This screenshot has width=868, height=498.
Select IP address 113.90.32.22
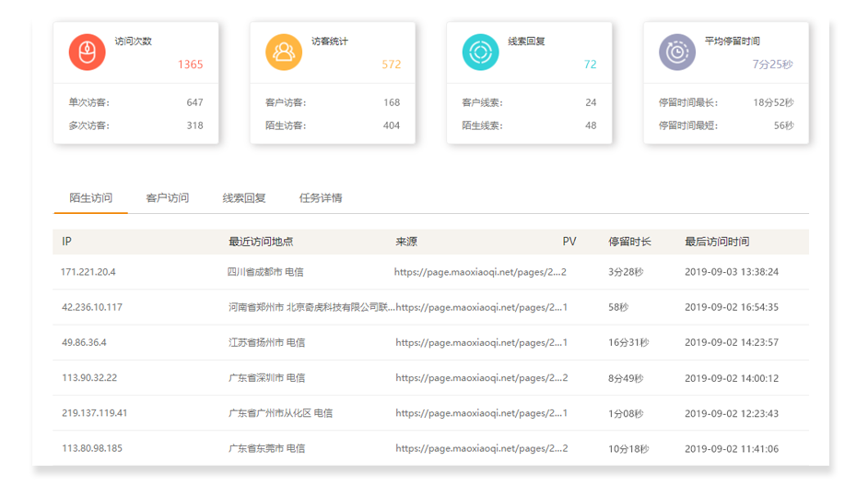(x=89, y=378)
